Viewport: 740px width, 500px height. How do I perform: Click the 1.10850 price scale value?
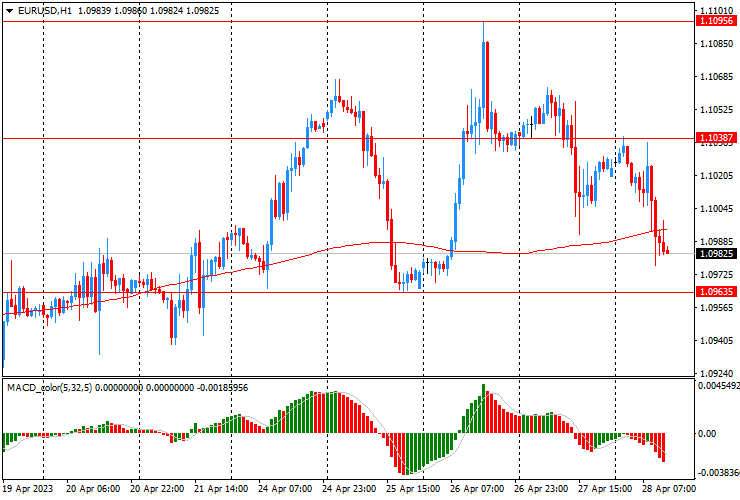(x=716, y=44)
